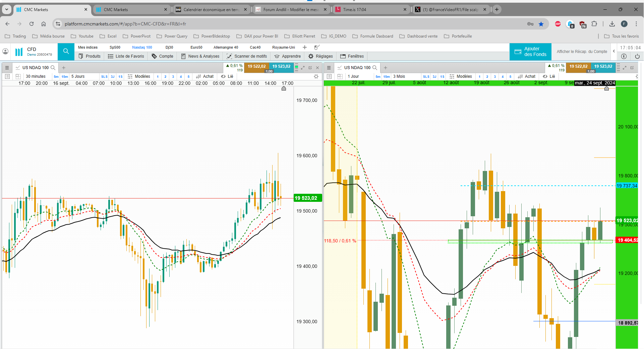Show market depth on right chart
Screen dimensions: 644x349
618,68
